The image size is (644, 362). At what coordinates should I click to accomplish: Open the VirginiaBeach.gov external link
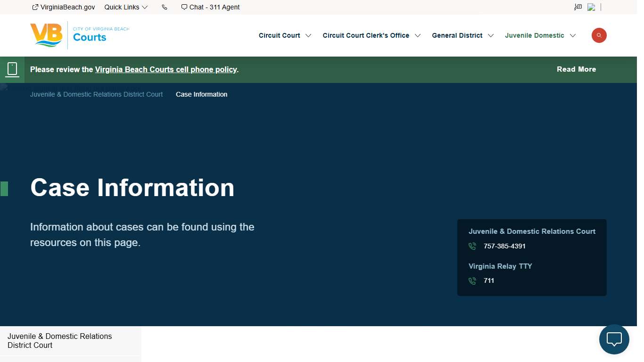point(64,7)
